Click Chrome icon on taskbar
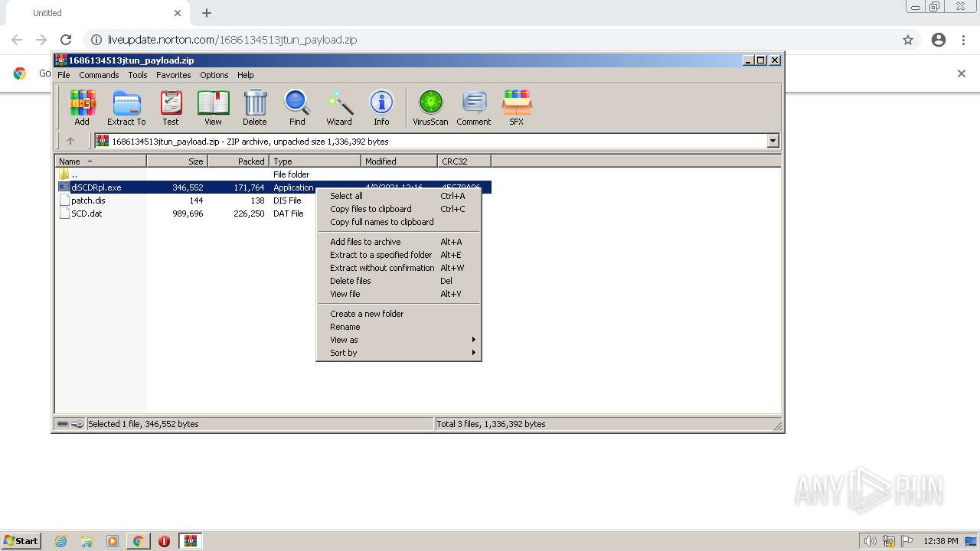Screen dimensions: 980x551 point(139,541)
